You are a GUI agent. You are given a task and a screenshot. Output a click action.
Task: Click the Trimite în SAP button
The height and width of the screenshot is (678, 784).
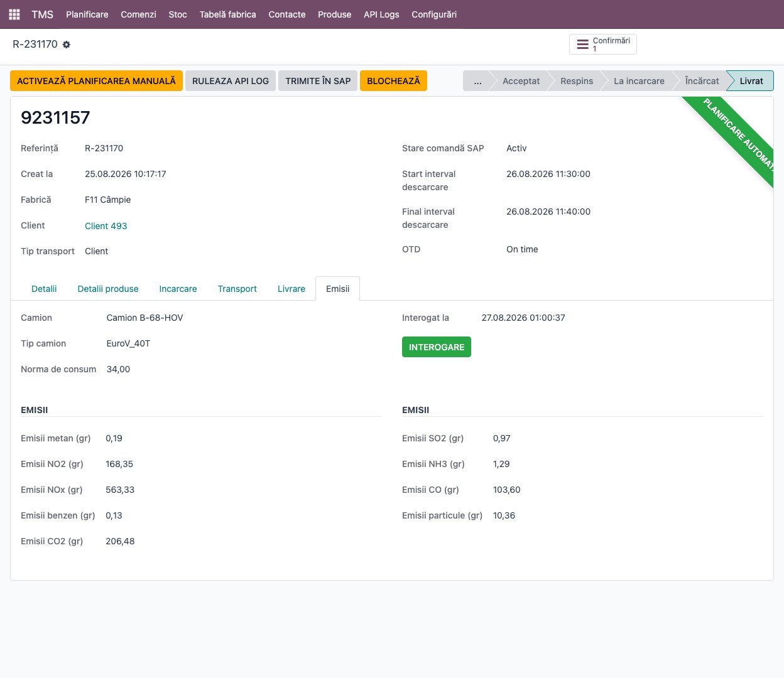(x=318, y=81)
